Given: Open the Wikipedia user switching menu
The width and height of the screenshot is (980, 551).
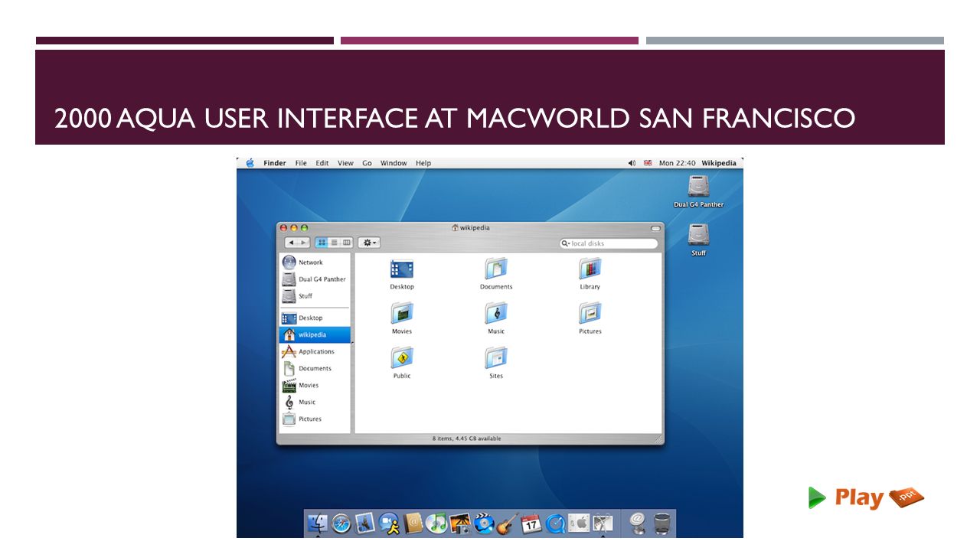Looking at the screenshot, I should (x=719, y=163).
